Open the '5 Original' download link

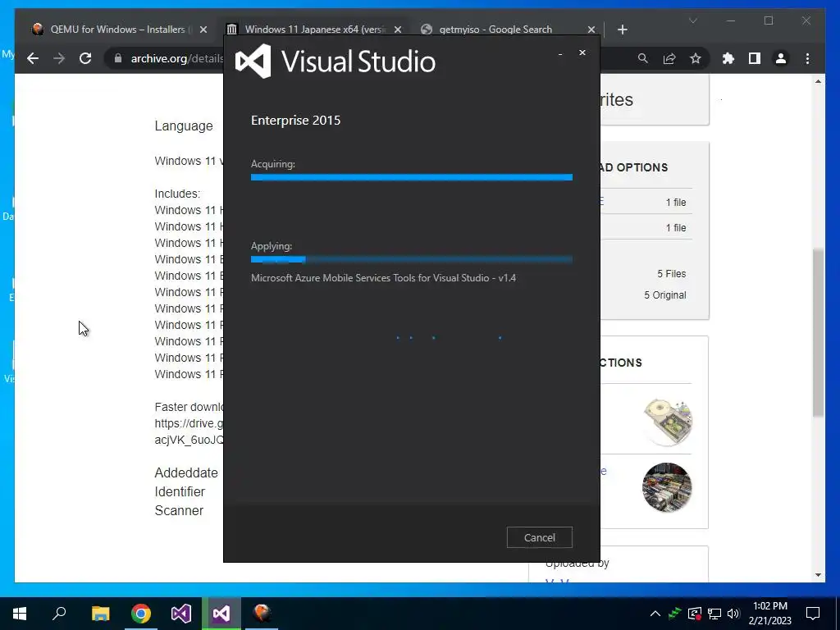[x=664, y=295]
